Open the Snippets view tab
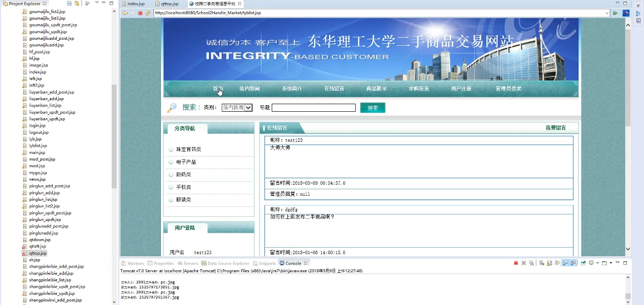This screenshot has height=305, width=644. (264, 263)
